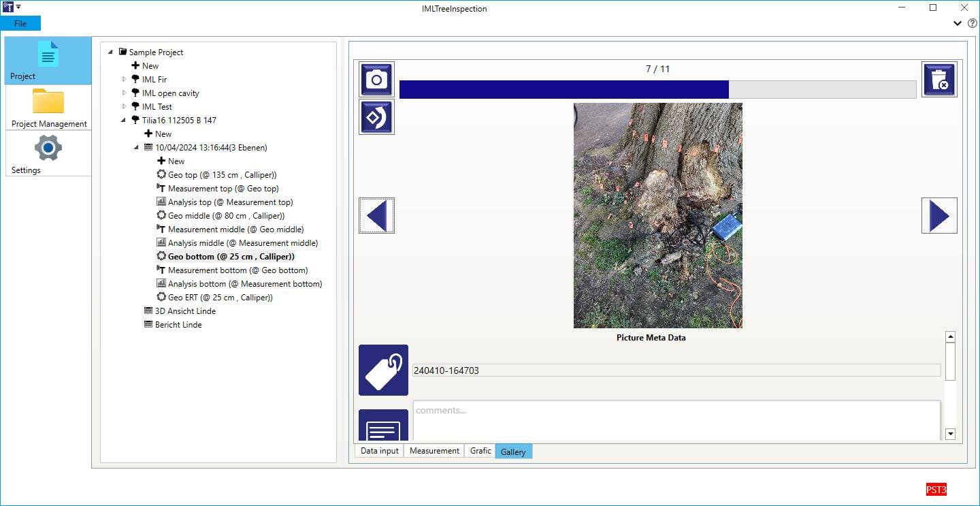The width and height of the screenshot is (980, 506).
Task: Open the Project sidebar panel
Action: click(x=48, y=61)
